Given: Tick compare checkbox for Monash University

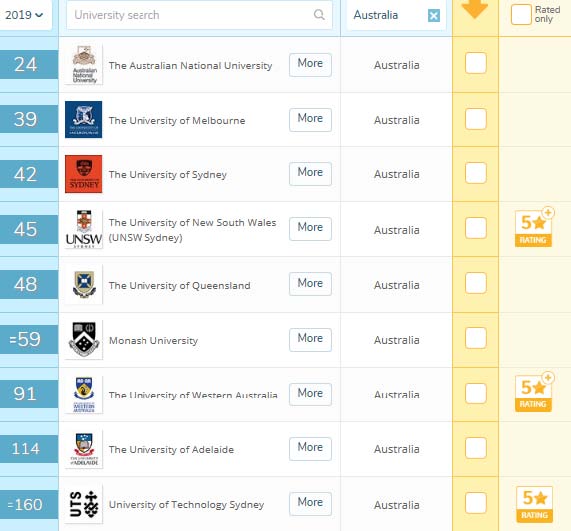Looking at the screenshot, I should click(476, 338).
